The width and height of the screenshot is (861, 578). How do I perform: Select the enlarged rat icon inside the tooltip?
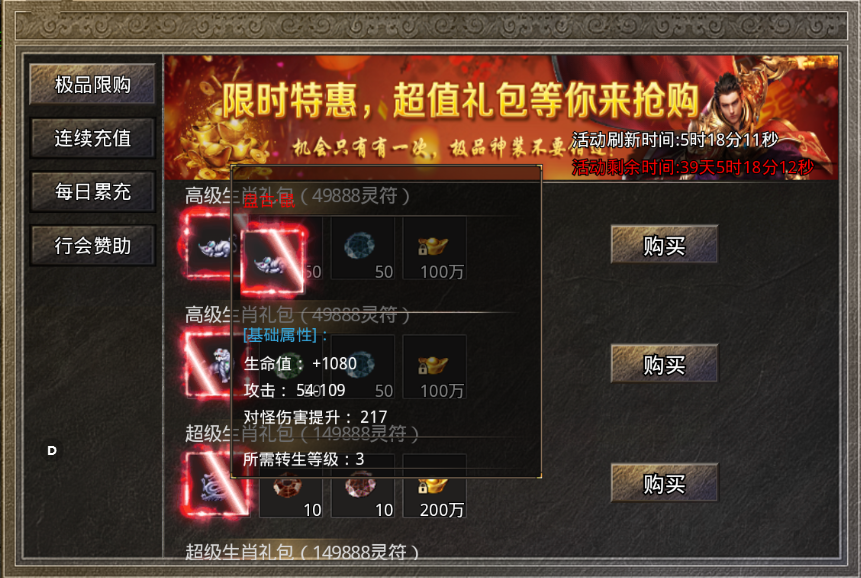[273, 260]
